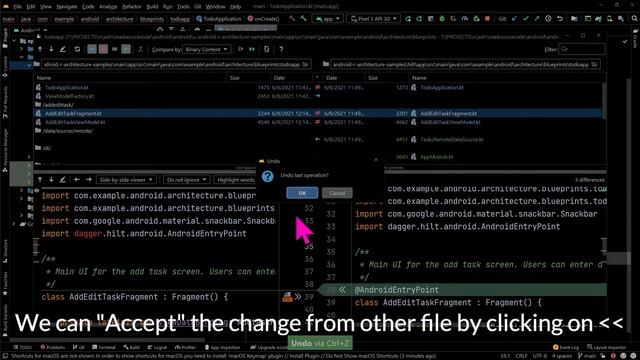
Task: Click the Git push arrow icon
Action: [x=537, y=19]
